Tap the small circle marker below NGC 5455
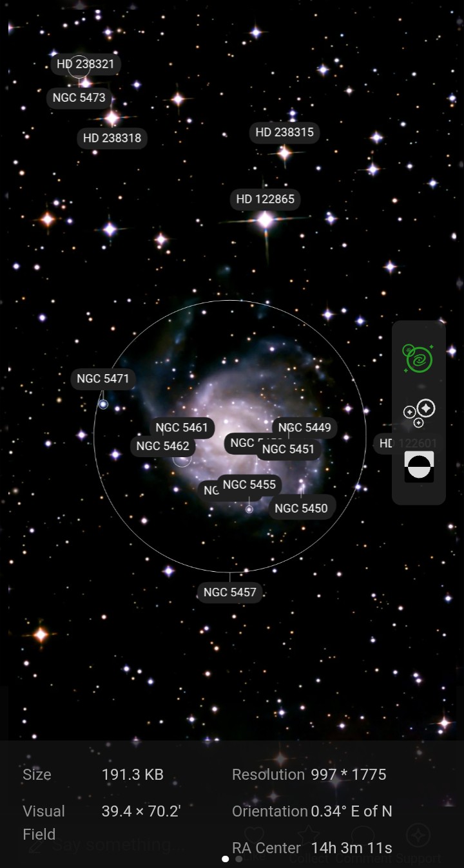This screenshot has height=868, width=464. tap(249, 509)
